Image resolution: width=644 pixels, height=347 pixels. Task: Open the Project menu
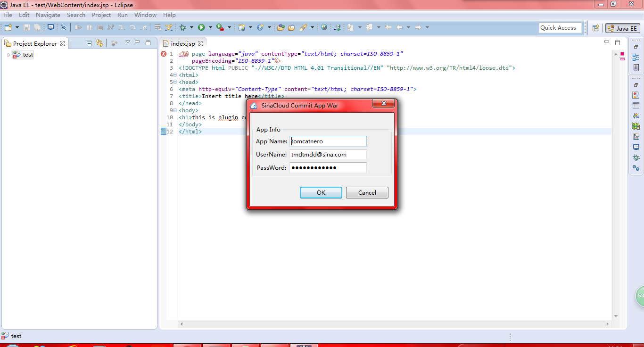click(x=101, y=15)
